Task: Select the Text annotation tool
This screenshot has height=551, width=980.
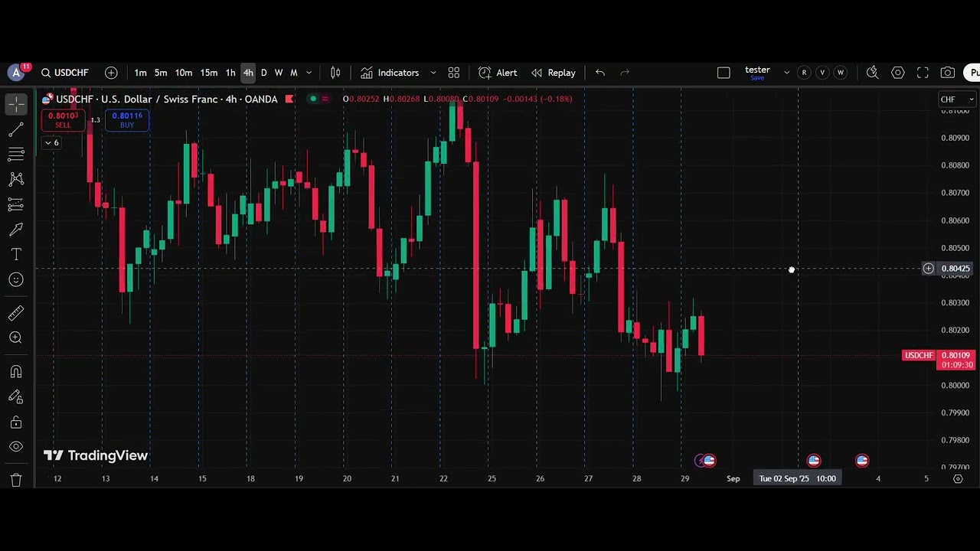Action: pos(16,254)
